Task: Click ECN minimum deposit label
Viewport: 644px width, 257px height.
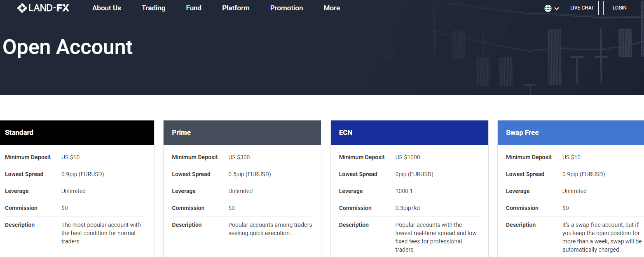Action: click(362, 157)
